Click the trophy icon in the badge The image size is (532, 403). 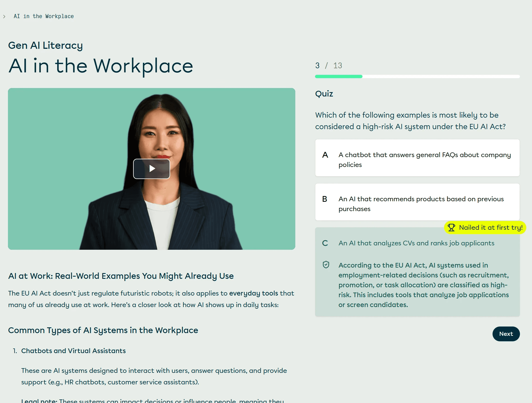[451, 228]
